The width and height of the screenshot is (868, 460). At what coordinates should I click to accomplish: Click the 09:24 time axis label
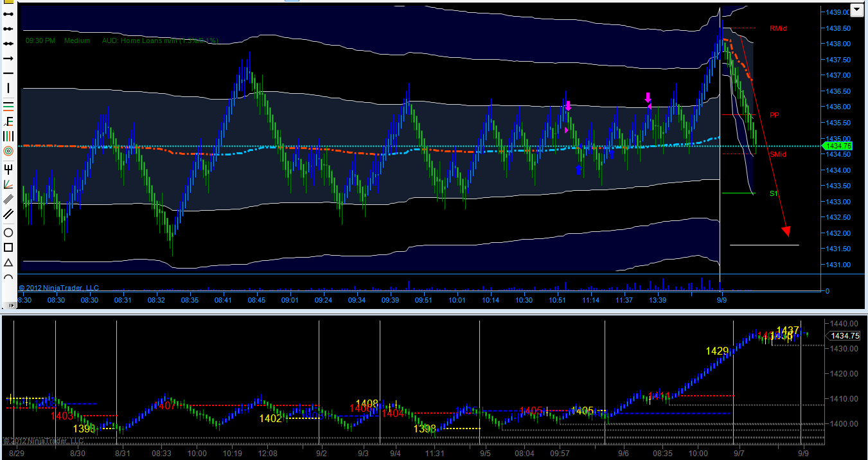click(323, 300)
